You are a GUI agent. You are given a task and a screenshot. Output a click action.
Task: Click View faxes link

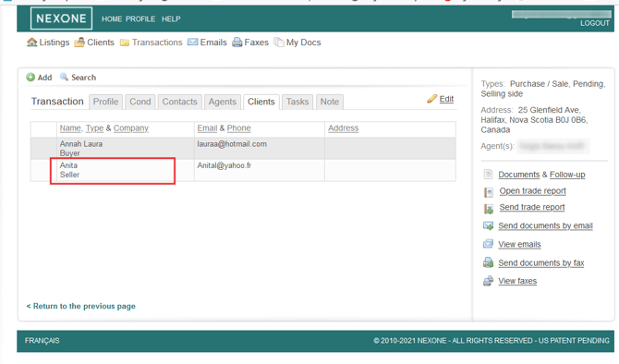(517, 281)
